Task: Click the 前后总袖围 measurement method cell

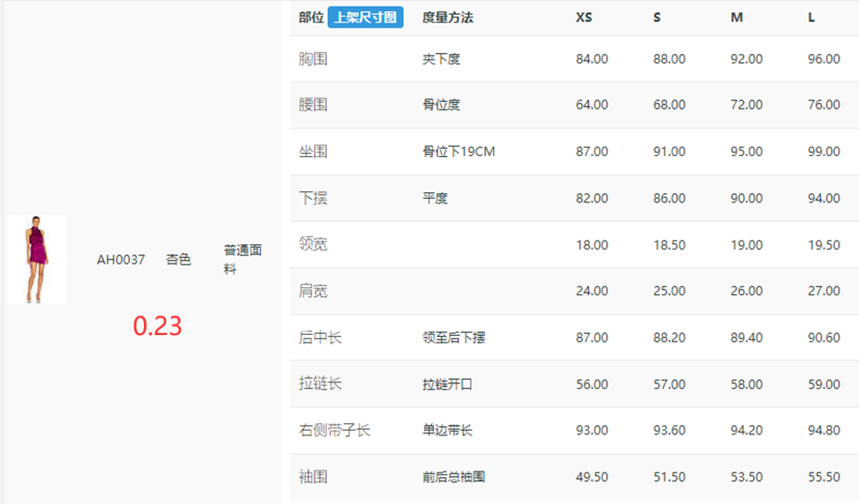Action: pos(453,476)
